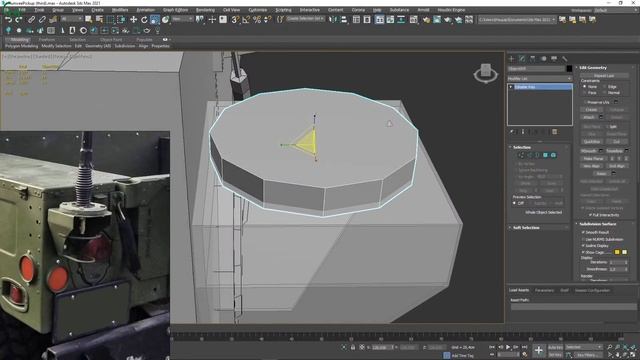Switch to the Display panel icon
Screen dimensions: 640x360
tap(554, 59)
